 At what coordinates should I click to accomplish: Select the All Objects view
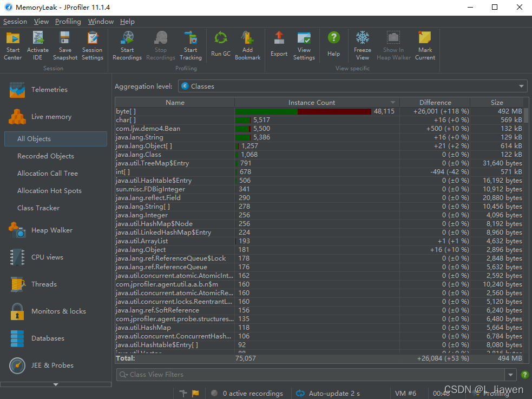pos(56,139)
